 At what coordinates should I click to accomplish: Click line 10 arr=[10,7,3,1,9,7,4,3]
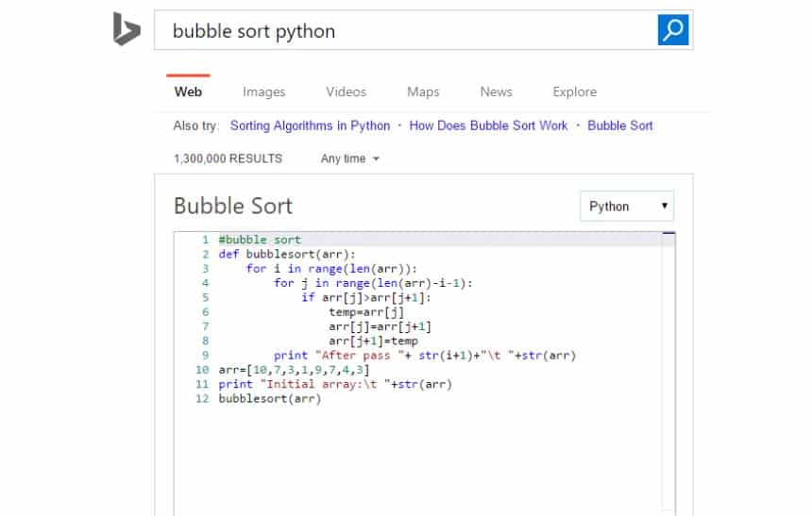295,370
